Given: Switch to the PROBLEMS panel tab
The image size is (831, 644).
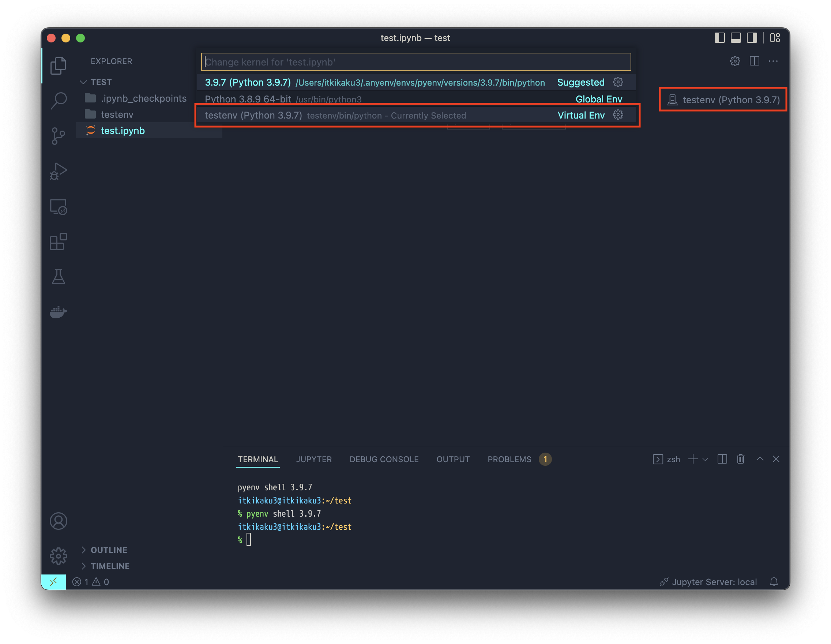Looking at the screenshot, I should [509, 460].
